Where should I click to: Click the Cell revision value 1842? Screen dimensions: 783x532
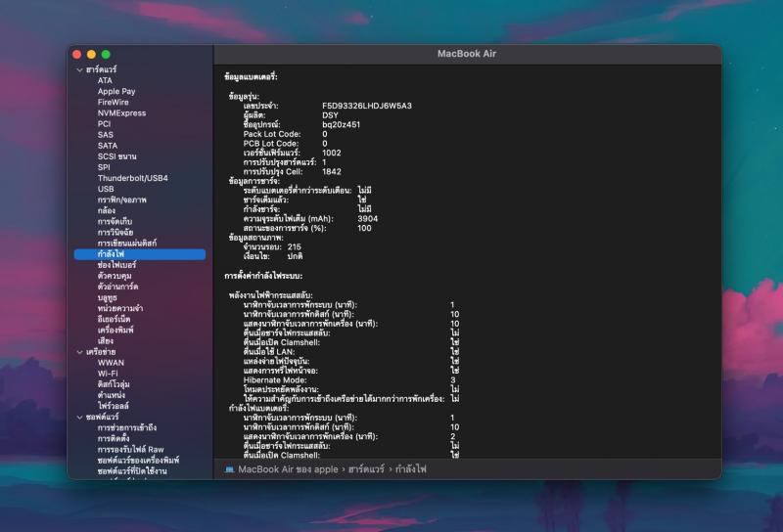pos(332,172)
